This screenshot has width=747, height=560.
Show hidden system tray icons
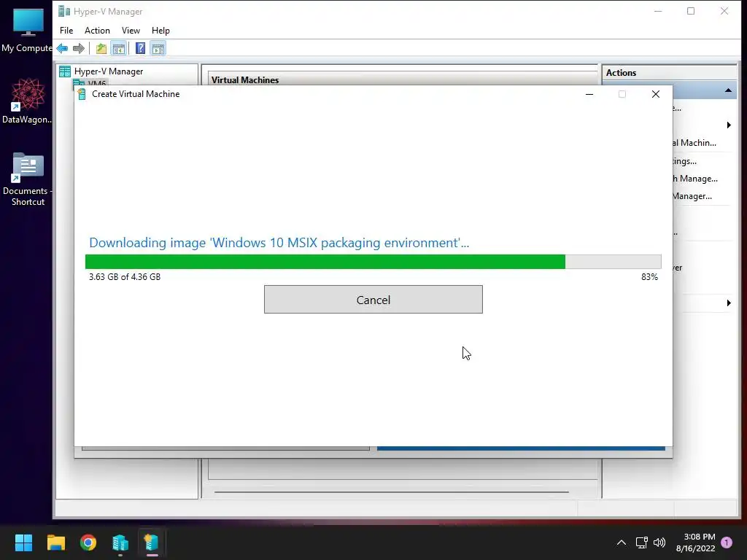coord(622,542)
